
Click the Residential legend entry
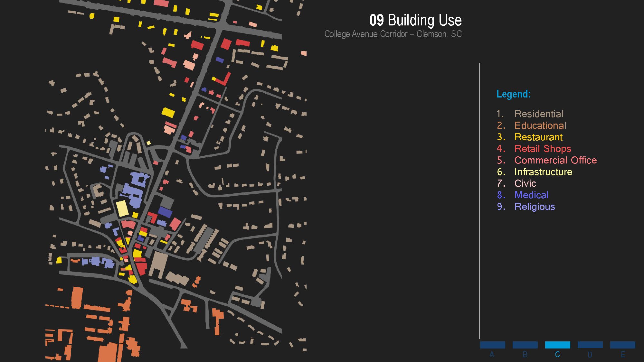tap(530, 114)
